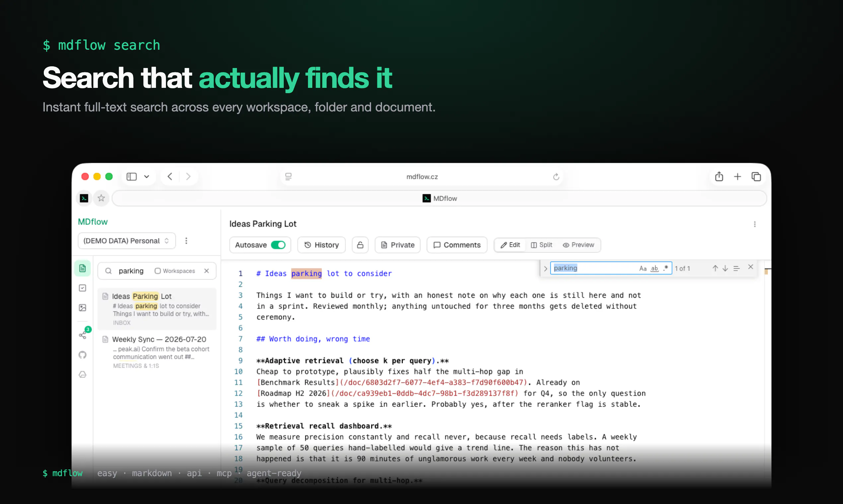Image resolution: width=843 pixels, height=504 pixels.
Task: Open Comments panel
Action: [x=457, y=245]
